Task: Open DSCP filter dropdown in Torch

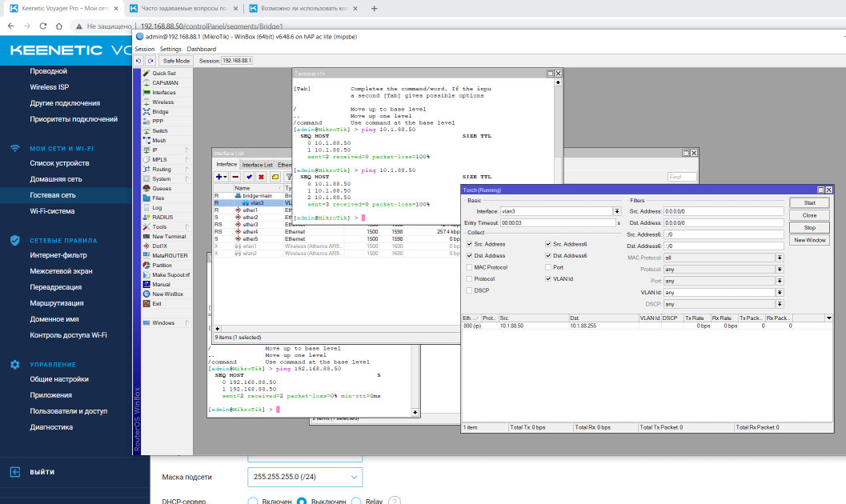Action: [x=780, y=304]
